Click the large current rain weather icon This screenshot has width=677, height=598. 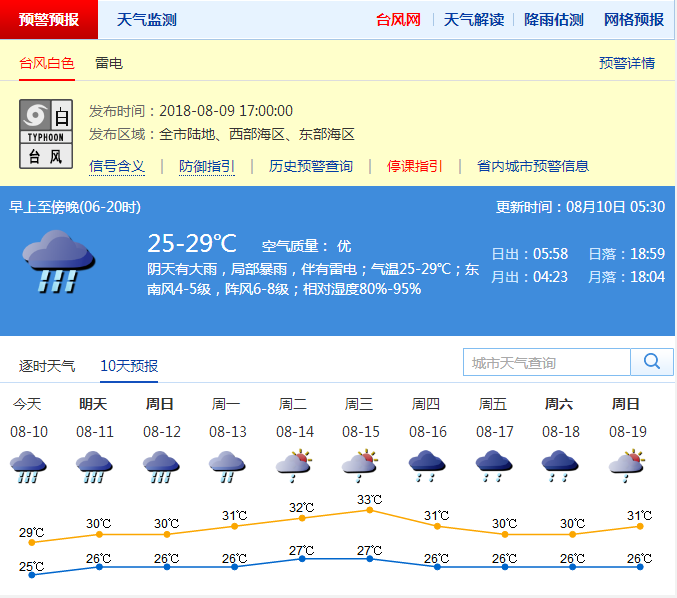tap(59, 261)
